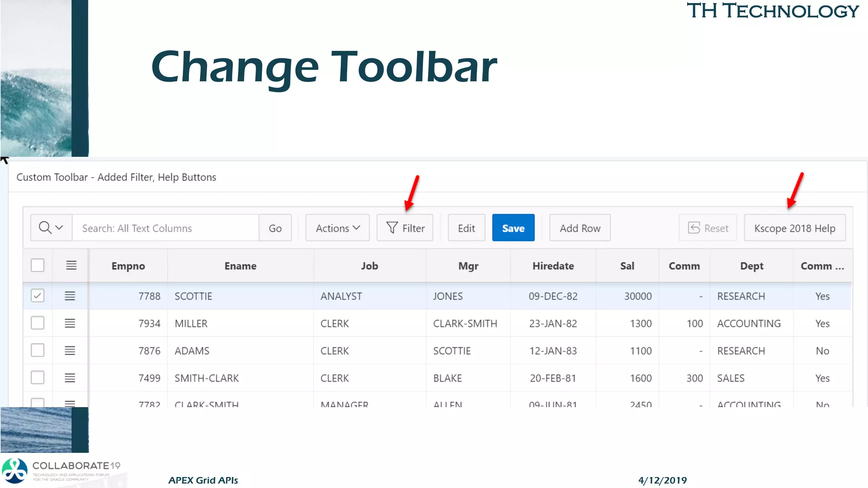Select the ACCOUNTING dept cell in MILLER row
The image size is (868, 488).
[x=752, y=323]
